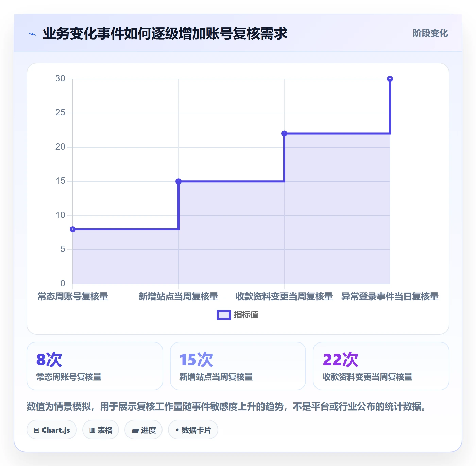476x466 pixels.
Task: Click the footnote starting with 数值为情景模拟
Action: [x=226, y=406]
